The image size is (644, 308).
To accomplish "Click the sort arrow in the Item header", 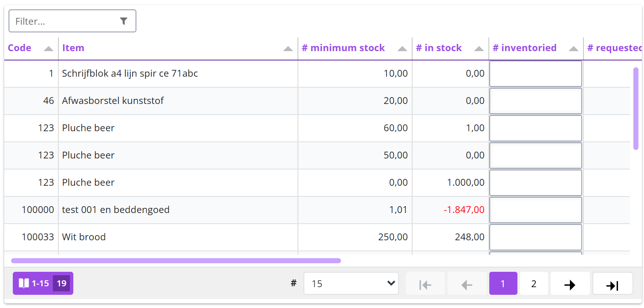I will tap(288, 49).
